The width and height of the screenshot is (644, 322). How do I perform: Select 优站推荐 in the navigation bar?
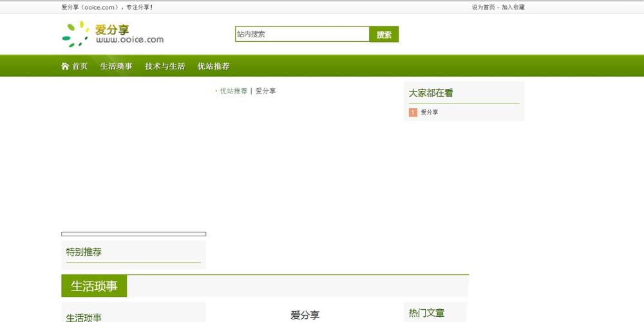click(214, 66)
